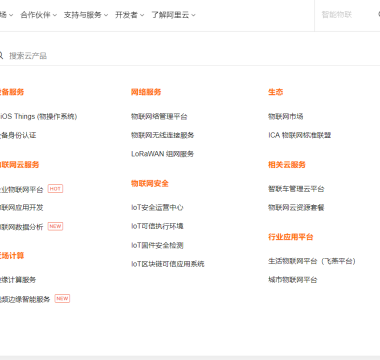Screen dimensions: 380x360
Task: Open the ICA 物联网标准联盟 link
Action: 300,135
